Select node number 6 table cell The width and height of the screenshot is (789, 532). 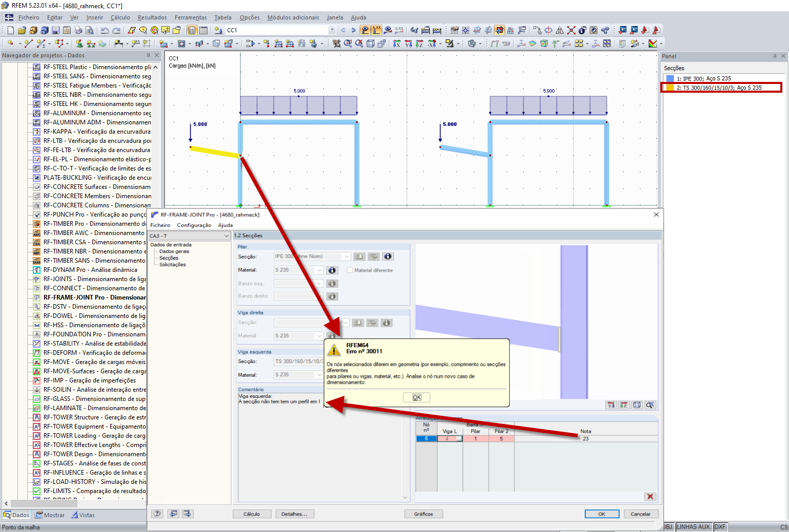pos(426,439)
